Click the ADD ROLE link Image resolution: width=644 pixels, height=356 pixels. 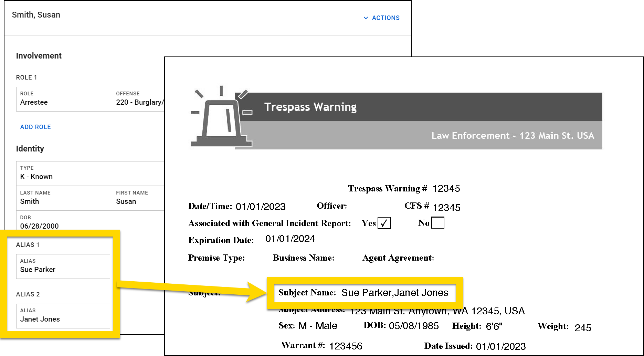pyautogui.click(x=35, y=127)
